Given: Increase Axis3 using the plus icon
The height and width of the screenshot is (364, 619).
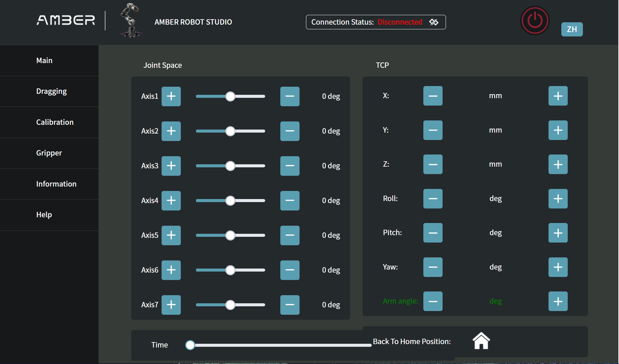Looking at the screenshot, I should point(171,166).
